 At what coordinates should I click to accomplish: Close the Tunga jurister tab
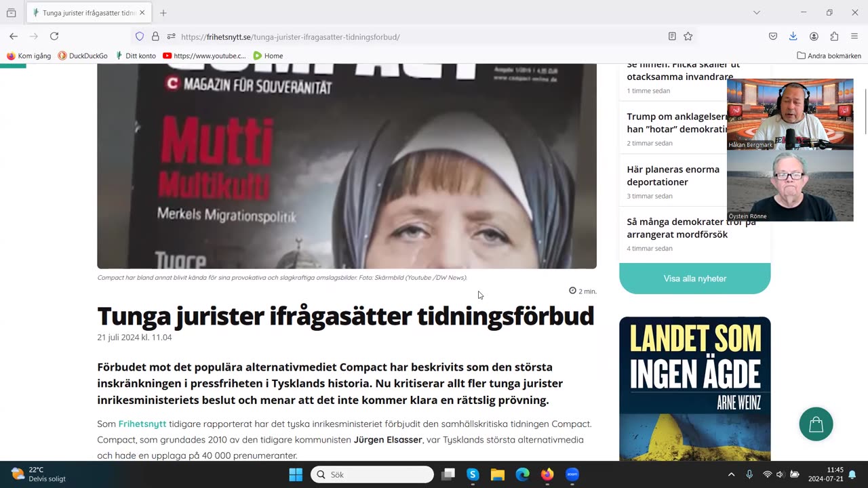point(142,13)
